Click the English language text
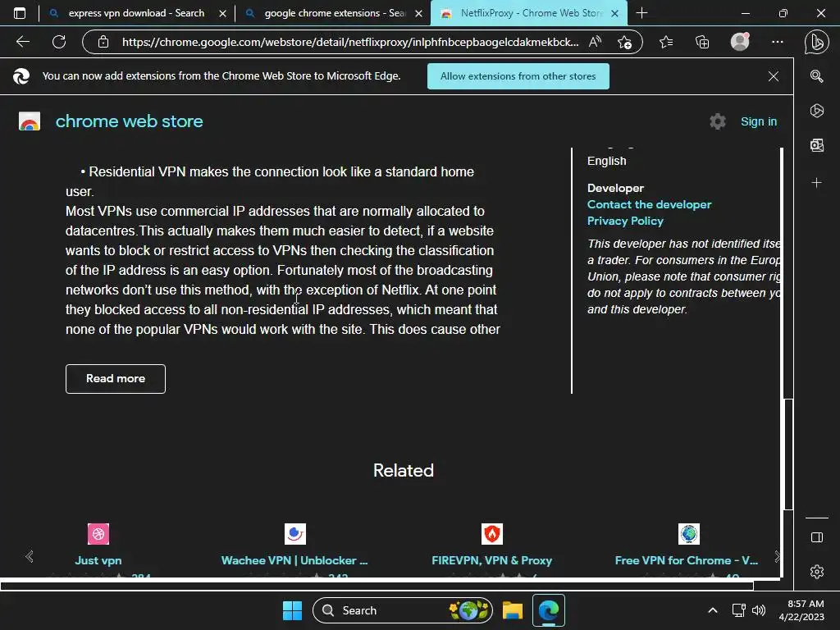Viewport: 840px width, 630px height. (x=606, y=161)
